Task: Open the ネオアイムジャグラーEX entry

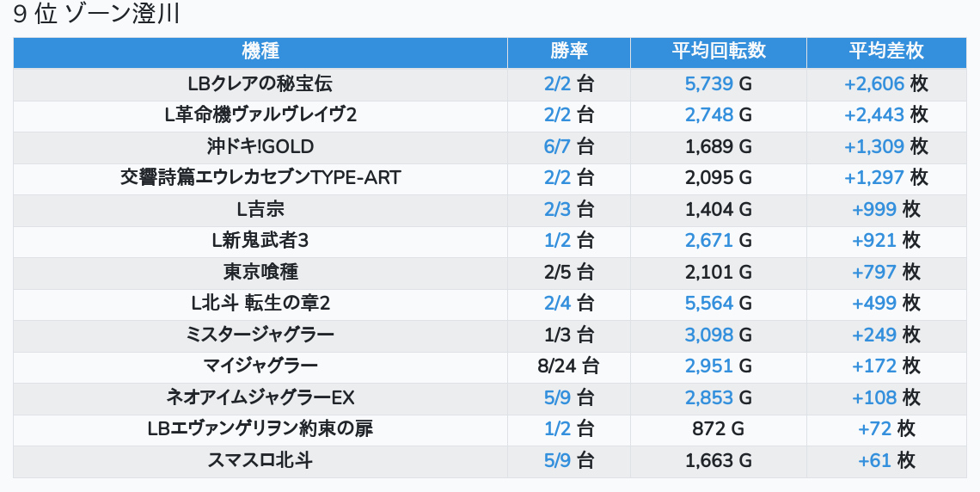Action: click(x=260, y=397)
